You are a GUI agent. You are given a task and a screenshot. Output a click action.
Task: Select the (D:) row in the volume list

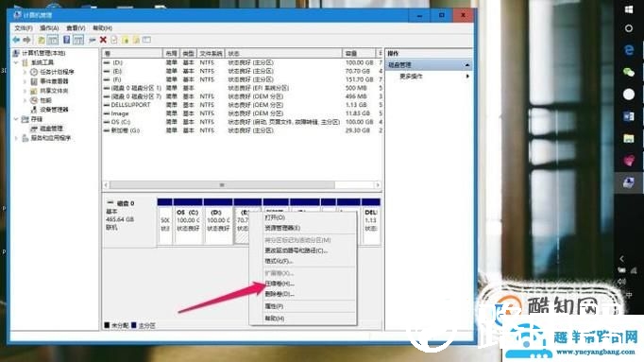(243, 62)
